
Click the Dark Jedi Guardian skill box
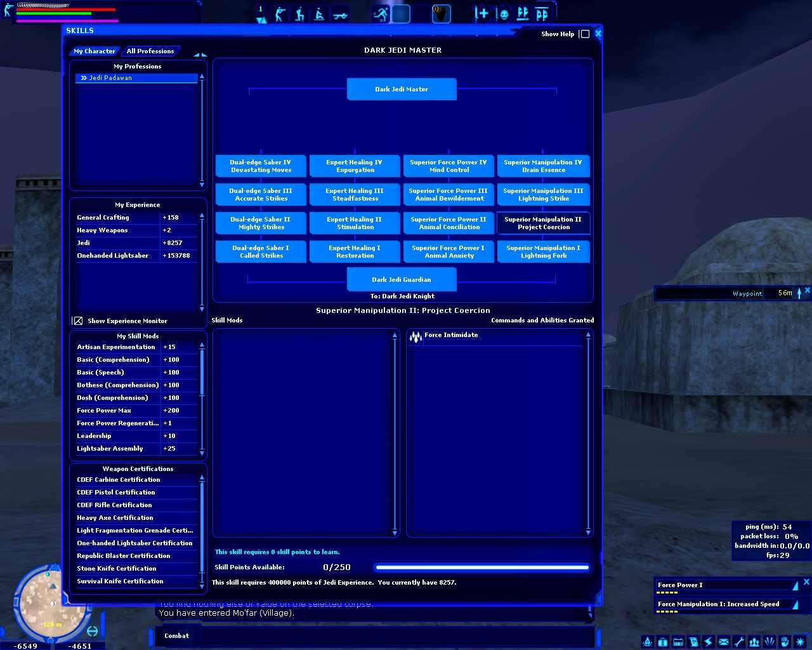(x=402, y=280)
